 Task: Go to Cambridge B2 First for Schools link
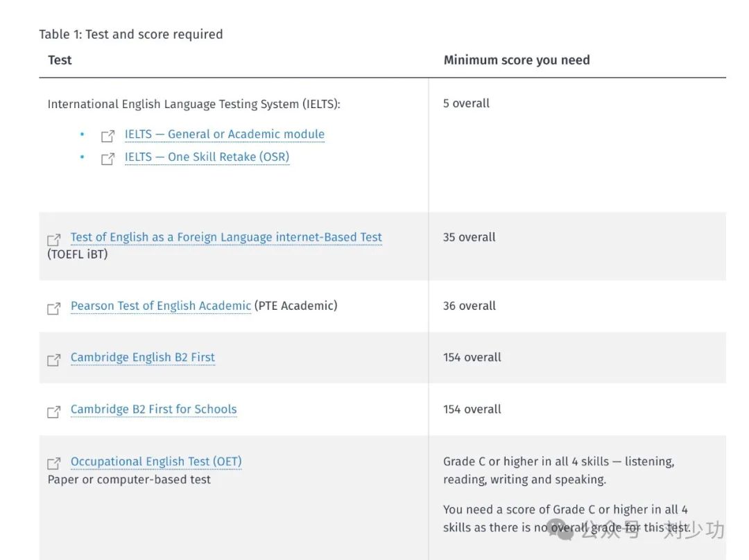[x=153, y=410]
